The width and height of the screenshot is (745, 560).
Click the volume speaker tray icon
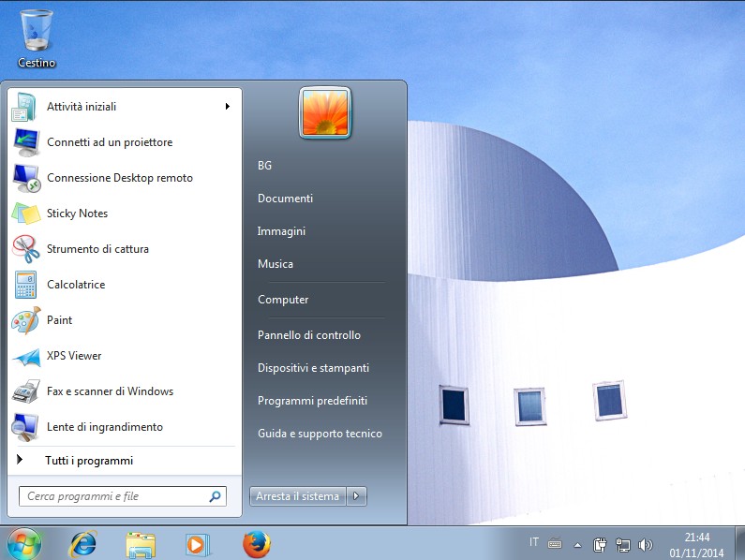(646, 545)
